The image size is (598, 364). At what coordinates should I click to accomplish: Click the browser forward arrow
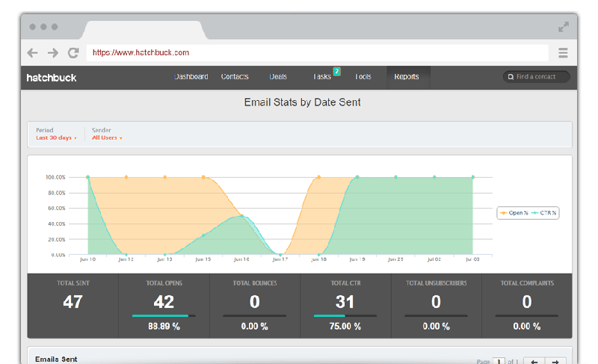(52, 53)
